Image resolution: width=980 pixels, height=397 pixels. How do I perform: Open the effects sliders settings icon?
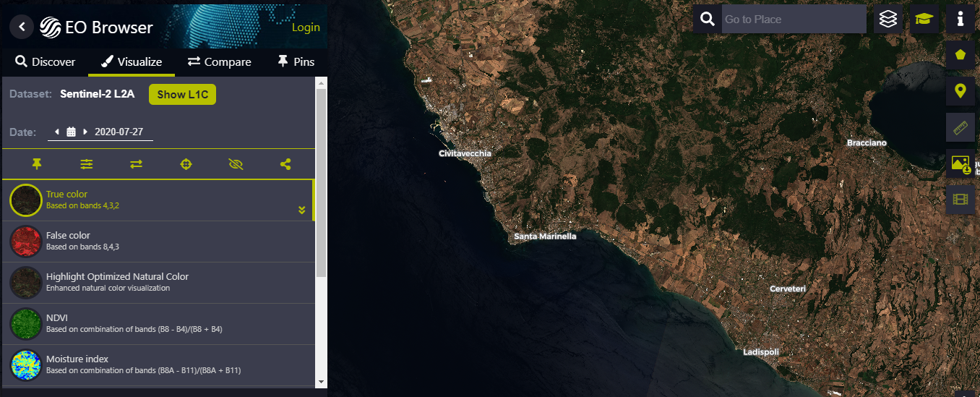tap(87, 164)
